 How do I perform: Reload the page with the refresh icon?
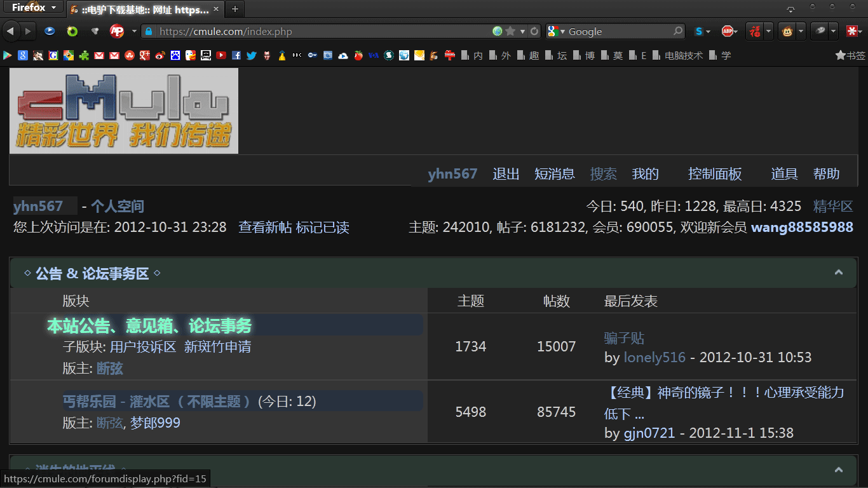[x=534, y=31]
